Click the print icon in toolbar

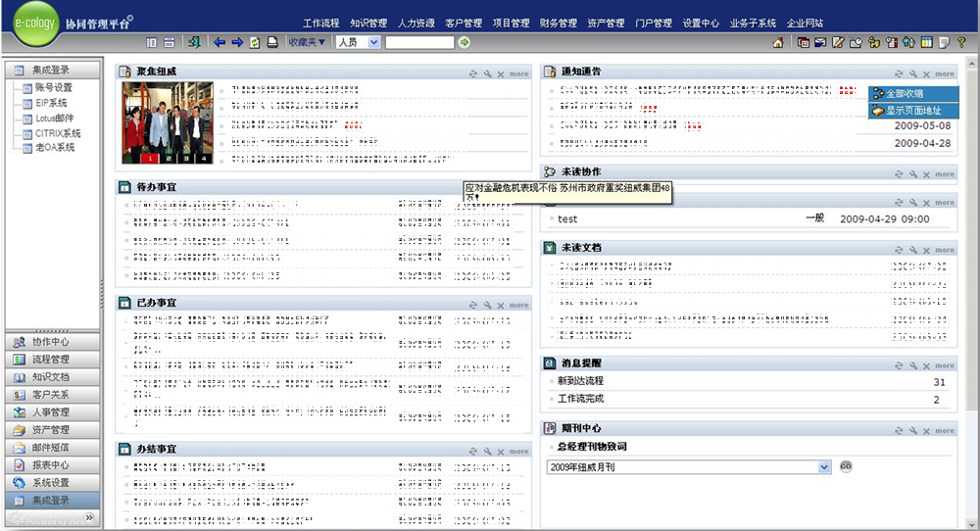click(x=272, y=42)
